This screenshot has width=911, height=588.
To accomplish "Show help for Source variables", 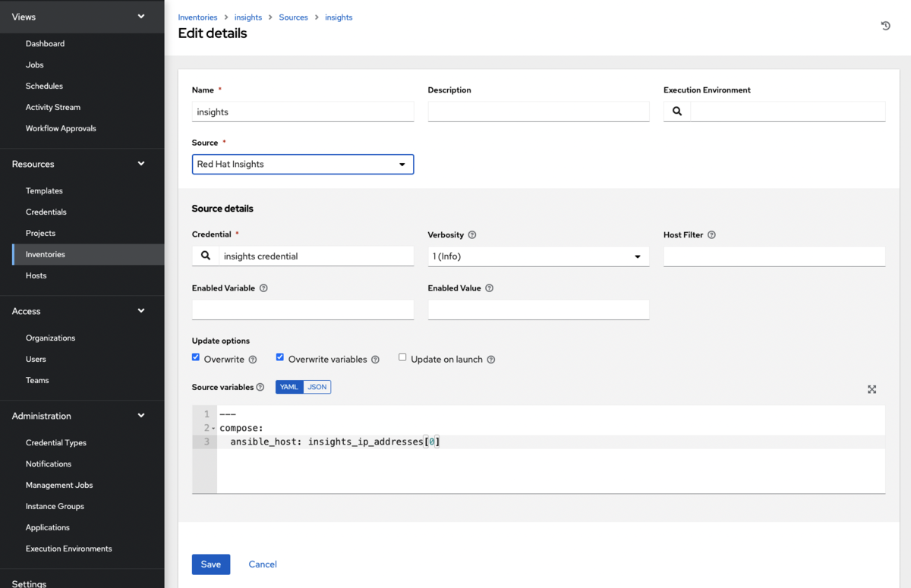I will point(260,387).
